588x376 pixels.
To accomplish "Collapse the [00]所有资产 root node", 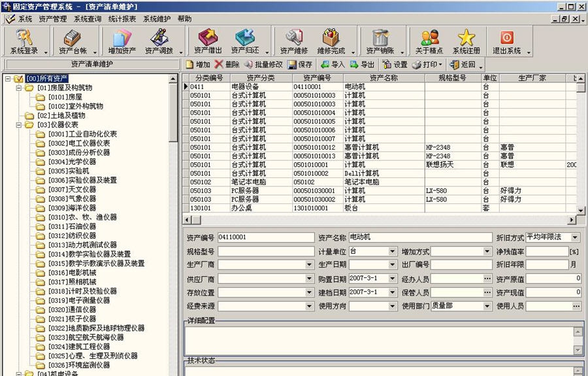I will pyautogui.click(x=8, y=79).
